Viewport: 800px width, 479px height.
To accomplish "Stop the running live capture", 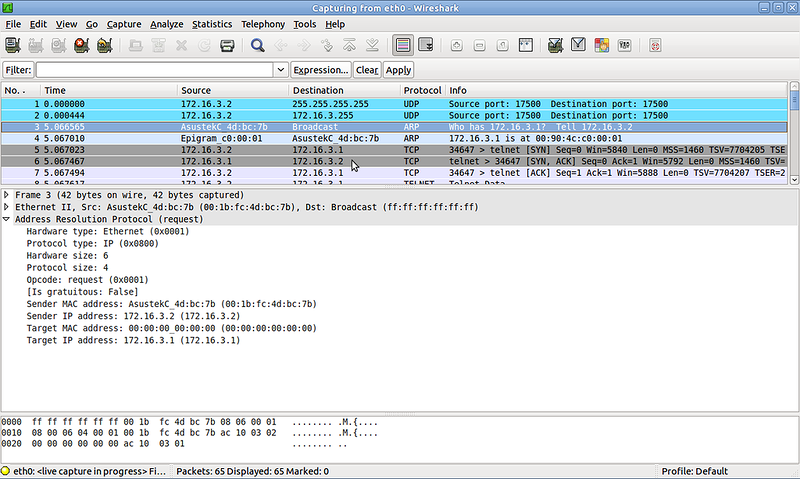I will pyautogui.click(x=82, y=45).
